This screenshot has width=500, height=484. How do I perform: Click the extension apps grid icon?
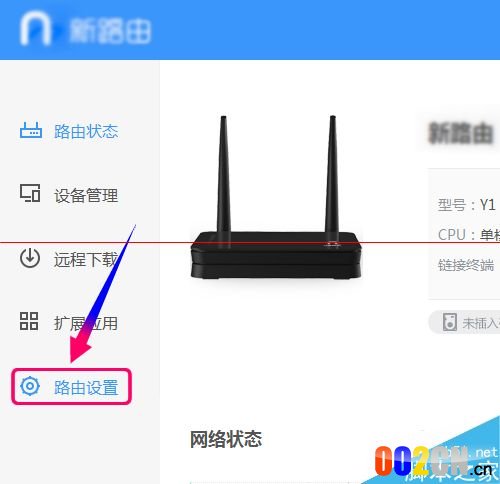(29, 321)
